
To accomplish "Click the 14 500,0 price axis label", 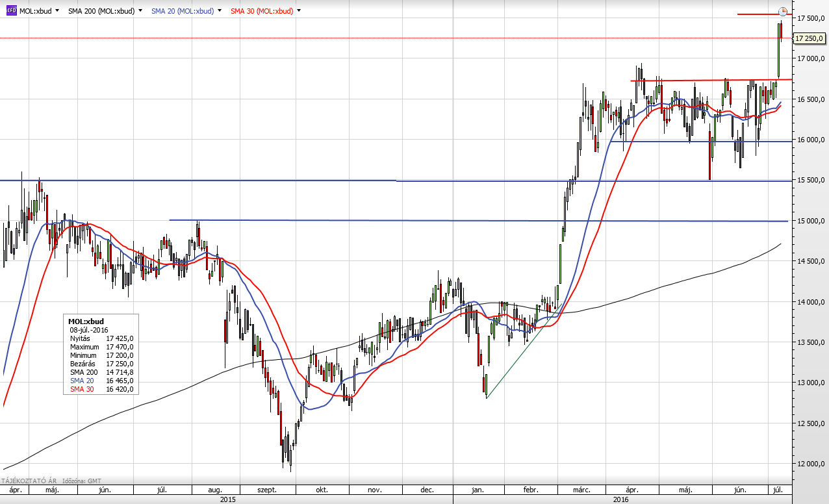I will point(810,261).
